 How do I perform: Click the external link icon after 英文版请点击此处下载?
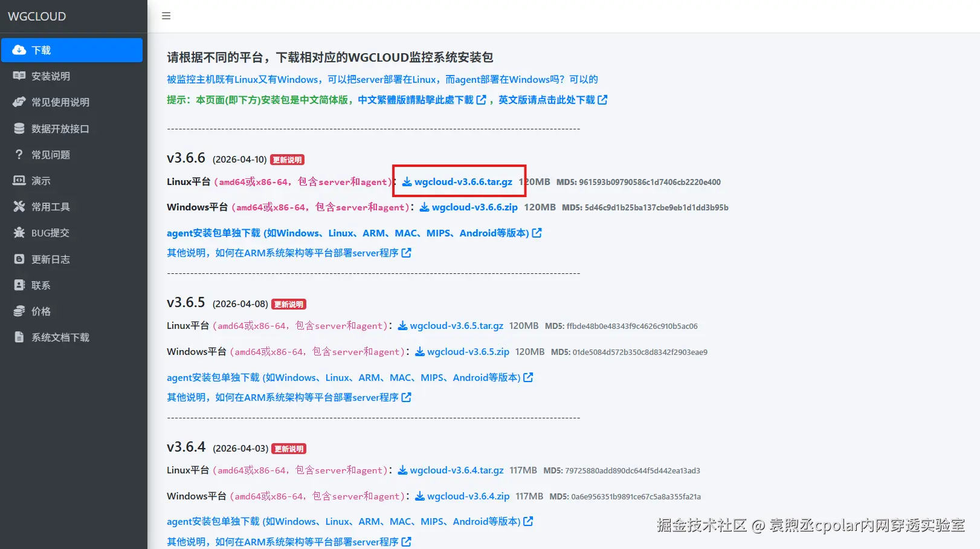602,100
